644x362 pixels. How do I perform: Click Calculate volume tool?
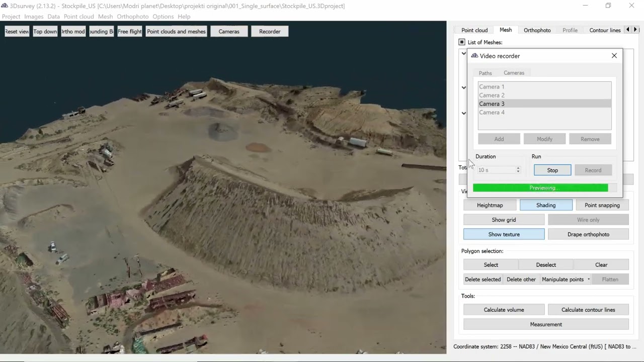tap(504, 310)
